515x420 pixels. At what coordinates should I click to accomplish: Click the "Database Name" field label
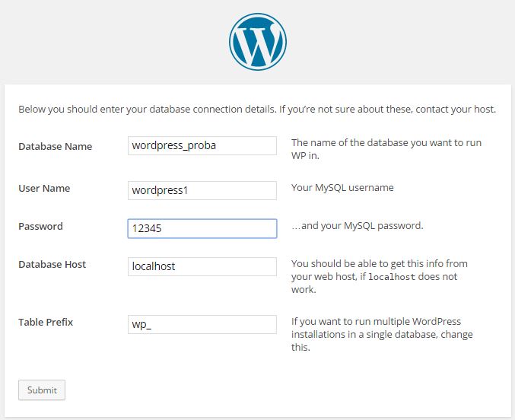click(x=55, y=146)
